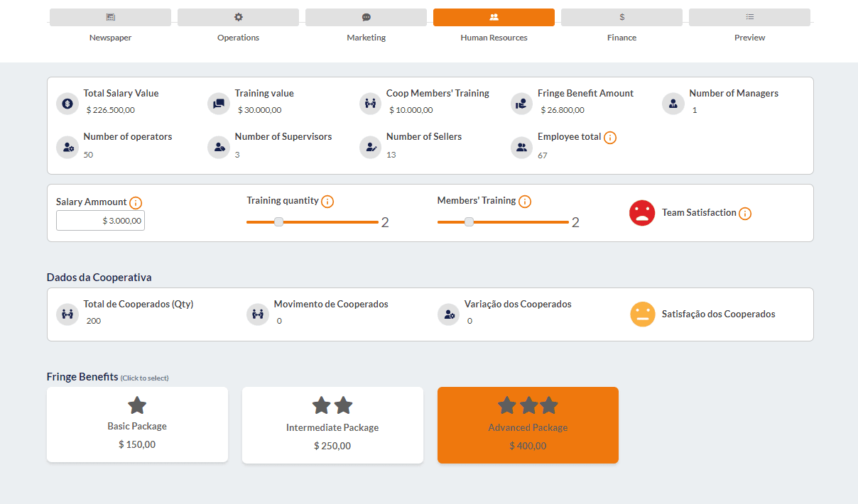Click the yellow Satisfação dos Cooperados face
Image resolution: width=858 pixels, height=504 pixels.
click(643, 314)
